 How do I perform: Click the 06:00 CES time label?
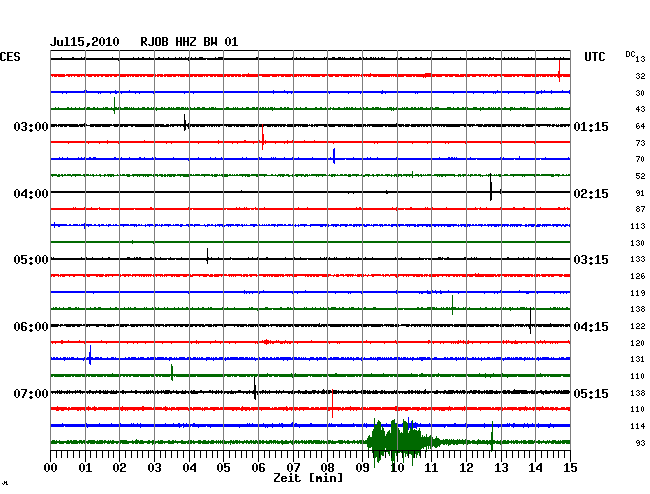pos(31,327)
